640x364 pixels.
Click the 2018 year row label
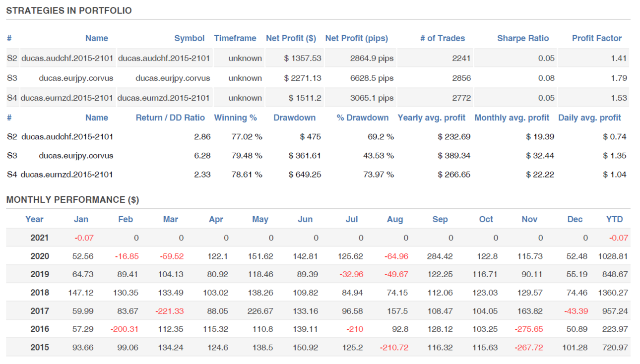[x=40, y=293]
